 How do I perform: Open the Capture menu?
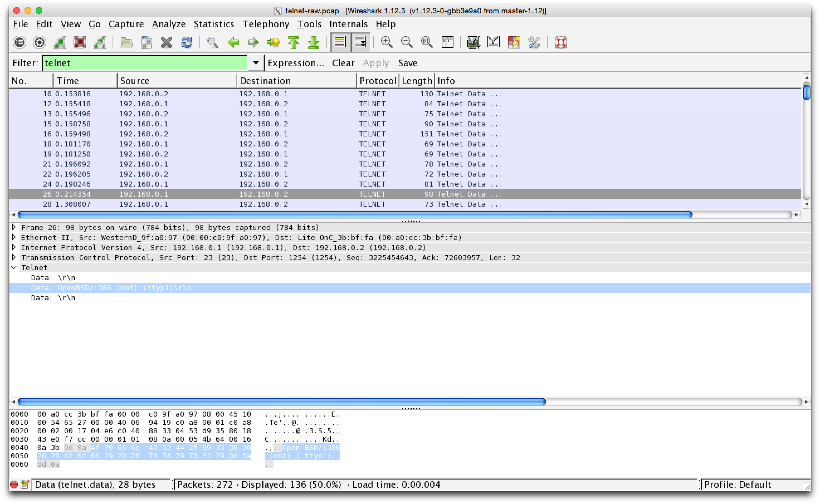tap(126, 24)
